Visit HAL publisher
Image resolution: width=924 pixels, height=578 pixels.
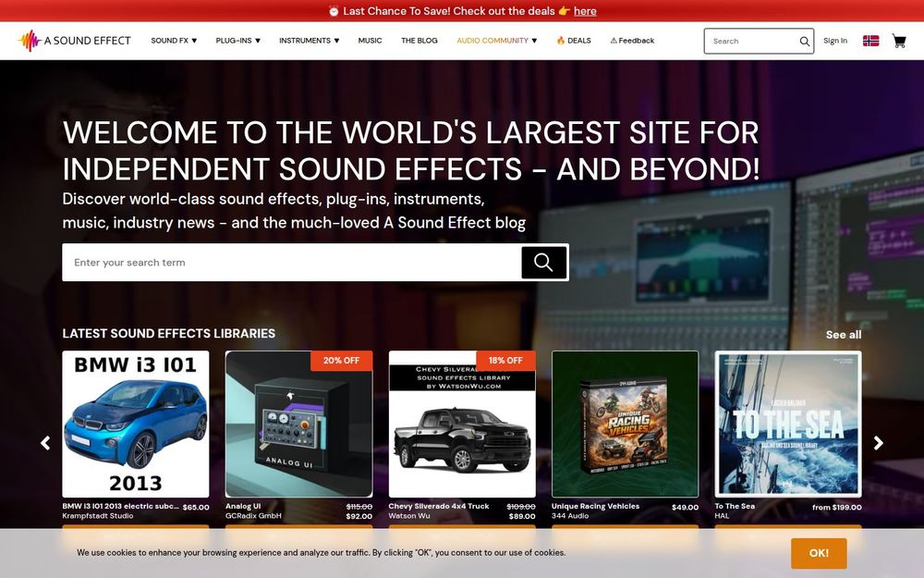click(x=722, y=516)
